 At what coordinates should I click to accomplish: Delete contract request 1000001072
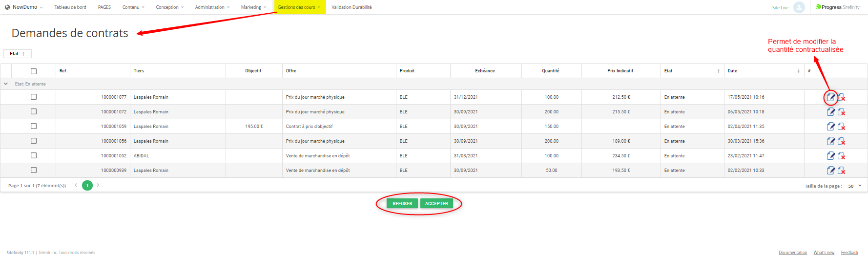tap(842, 112)
